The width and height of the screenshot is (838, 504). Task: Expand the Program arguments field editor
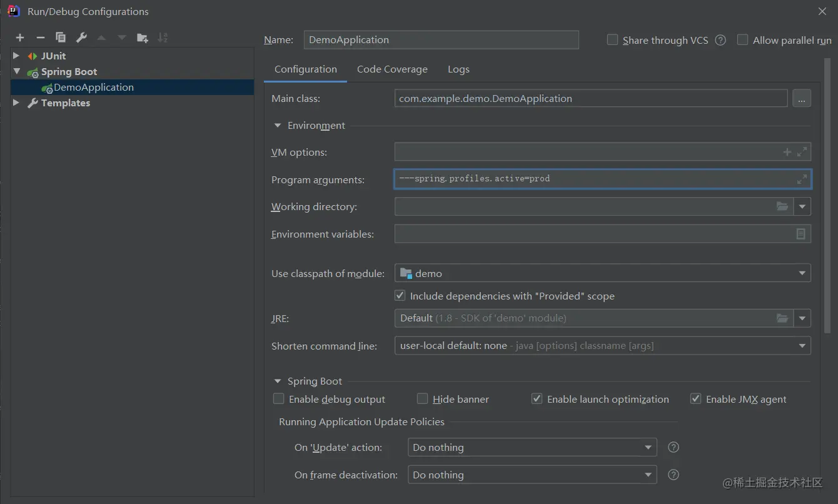click(x=802, y=179)
